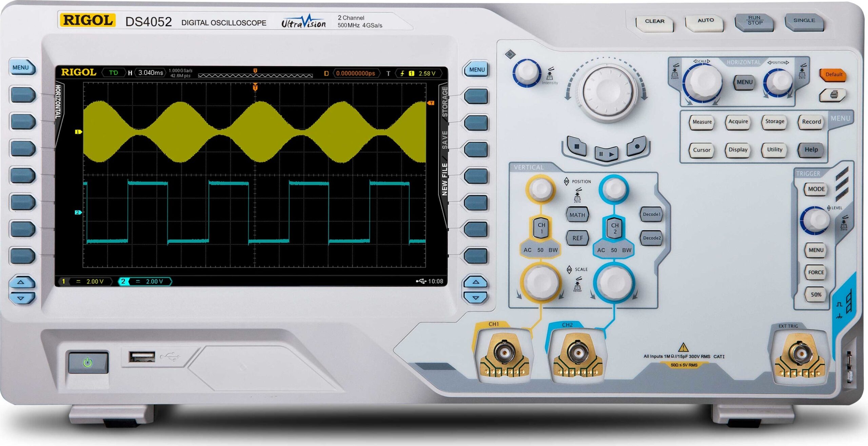Toggle the Decode1 button

coord(651,214)
